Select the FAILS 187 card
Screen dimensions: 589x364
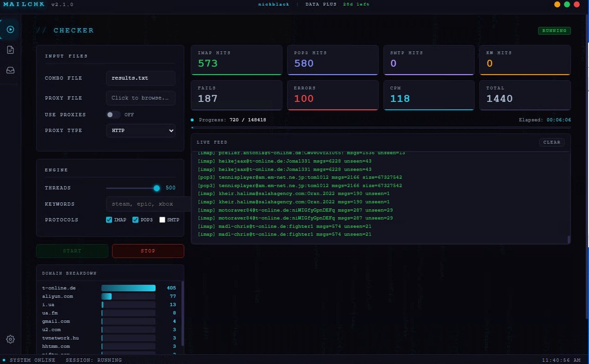pyautogui.click(x=237, y=95)
